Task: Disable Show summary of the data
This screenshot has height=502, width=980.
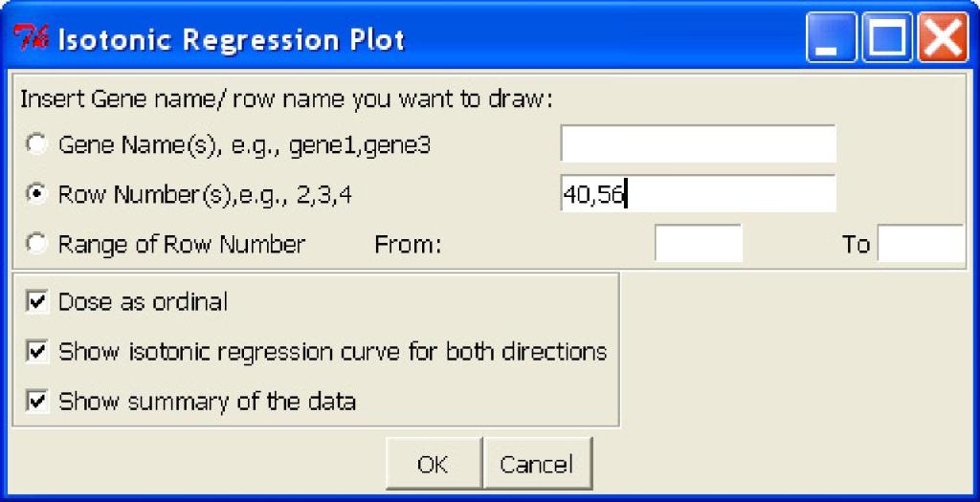Action: 37,401
